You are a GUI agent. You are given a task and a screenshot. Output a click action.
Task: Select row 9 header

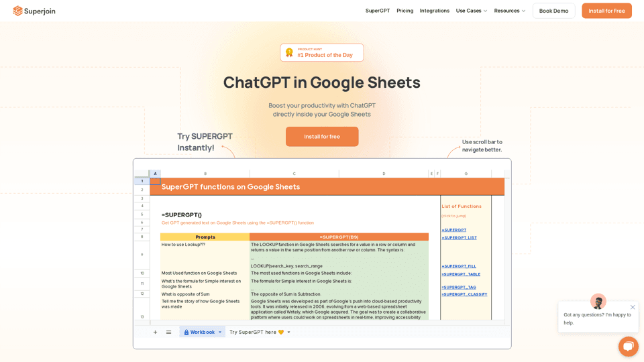tap(142, 255)
